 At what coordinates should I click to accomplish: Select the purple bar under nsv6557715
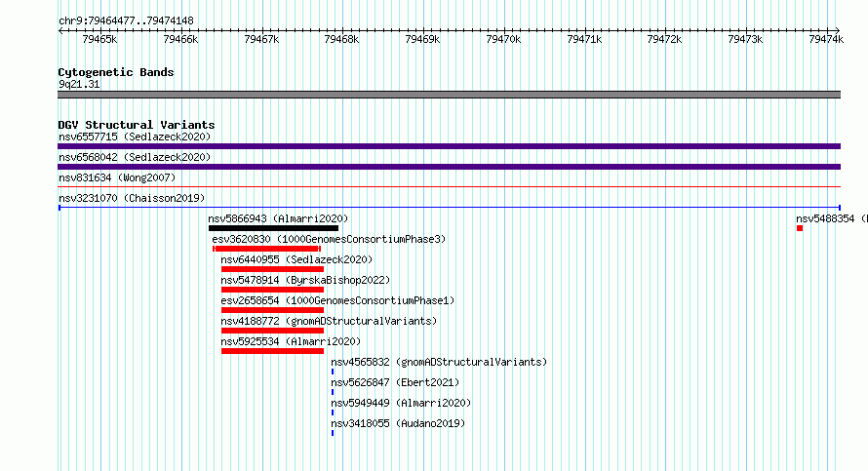[x=449, y=146]
